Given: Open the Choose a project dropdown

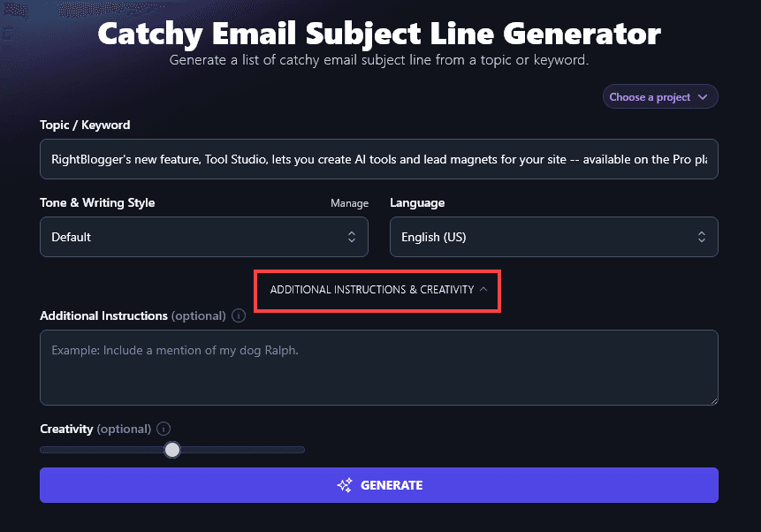Looking at the screenshot, I should click(x=659, y=96).
